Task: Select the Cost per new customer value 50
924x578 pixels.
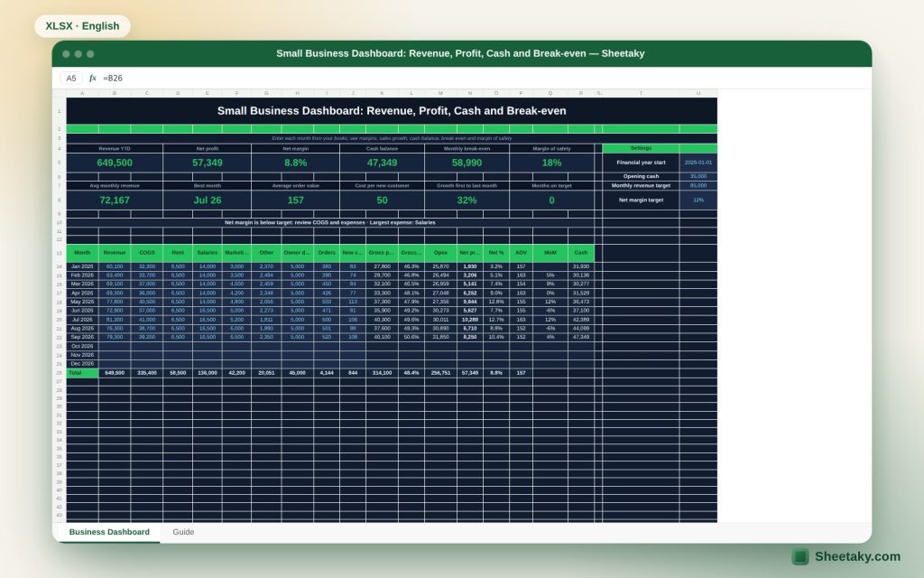Action: (382, 200)
